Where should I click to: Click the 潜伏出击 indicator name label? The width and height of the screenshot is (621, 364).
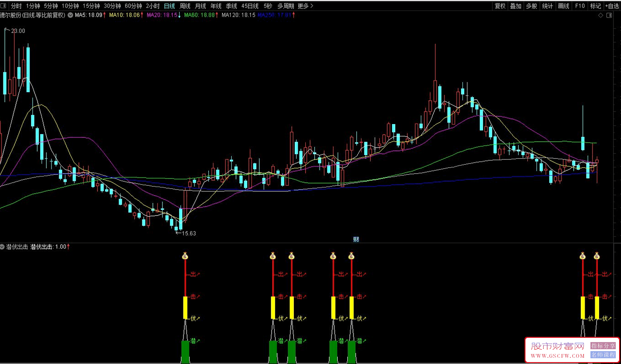pyautogui.click(x=17, y=247)
